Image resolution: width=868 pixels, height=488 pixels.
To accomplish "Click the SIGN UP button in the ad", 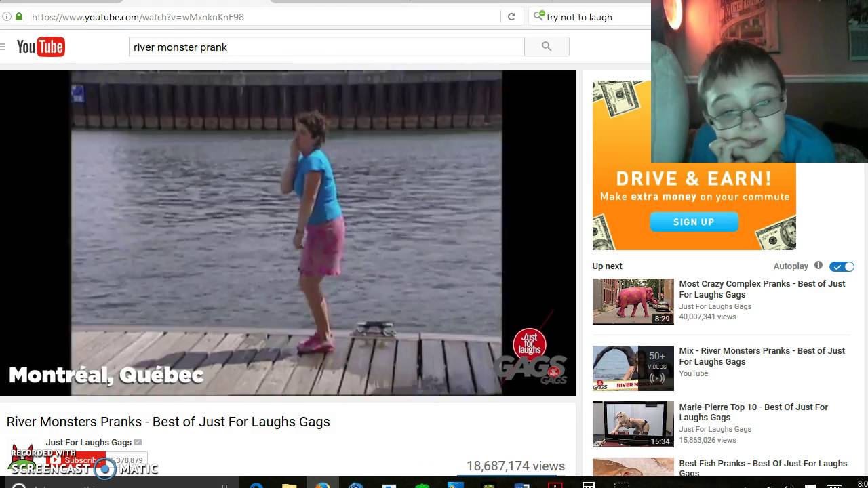I will [x=694, y=222].
